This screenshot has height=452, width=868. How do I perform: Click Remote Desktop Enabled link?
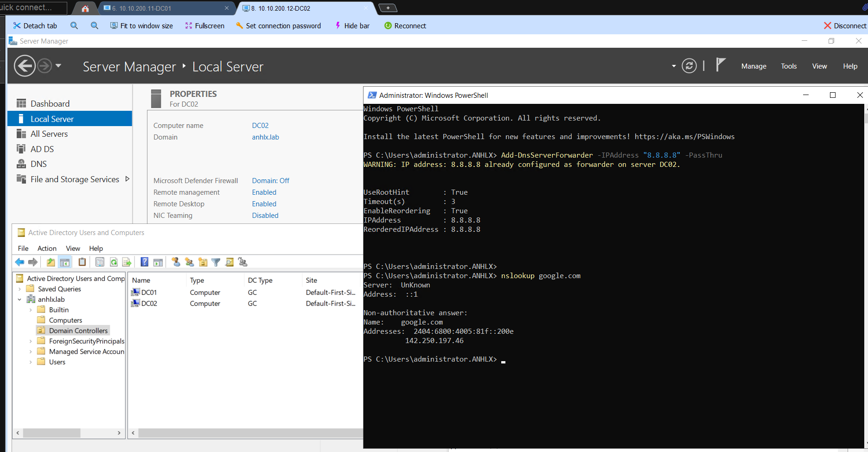[x=264, y=204]
